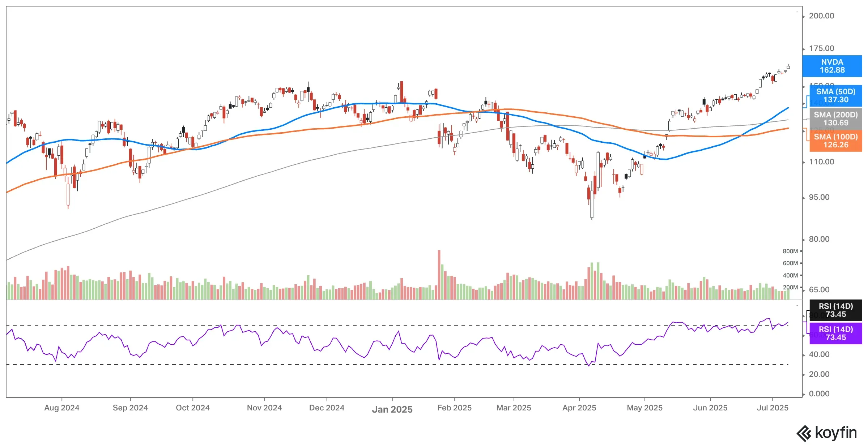This screenshot has height=448, width=868.
Task: Click the 20.00 RSI axis value
Action: [x=819, y=374]
